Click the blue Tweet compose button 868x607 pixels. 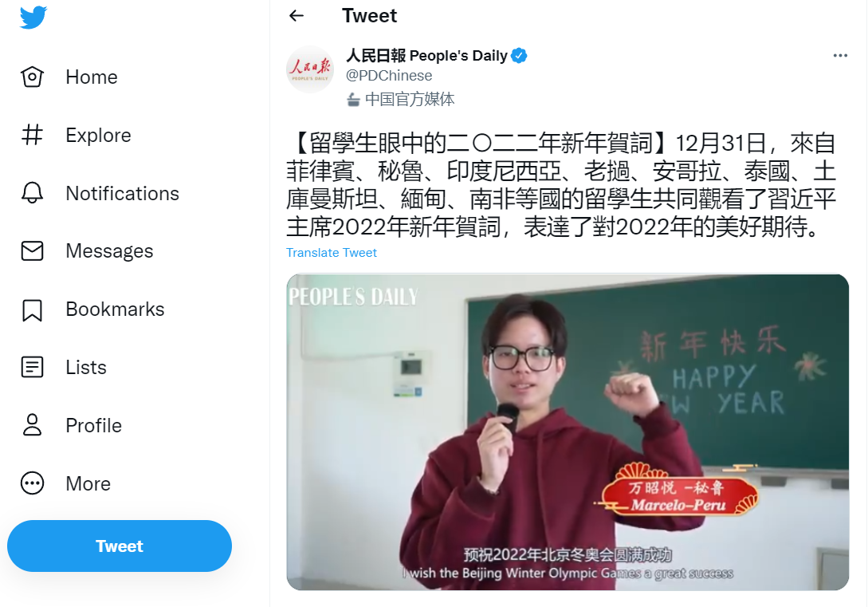pos(120,546)
